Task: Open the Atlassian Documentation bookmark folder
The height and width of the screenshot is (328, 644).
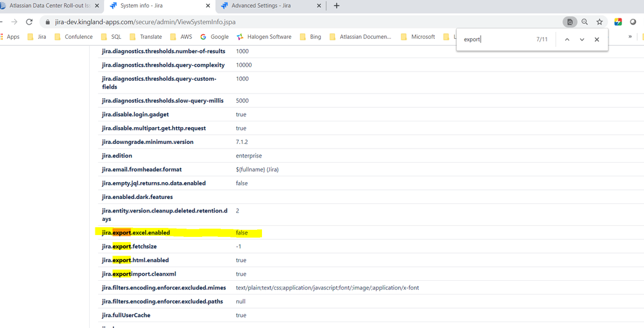Action: (361, 37)
